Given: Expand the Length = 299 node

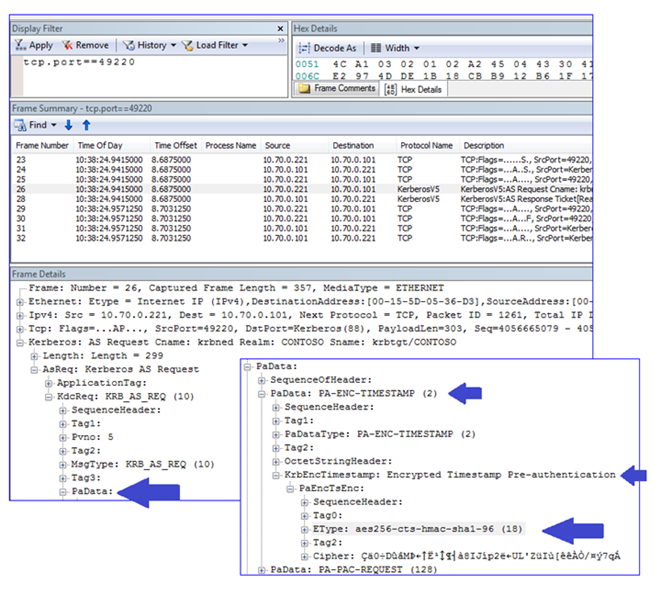Looking at the screenshot, I should [x=34, y=356].
